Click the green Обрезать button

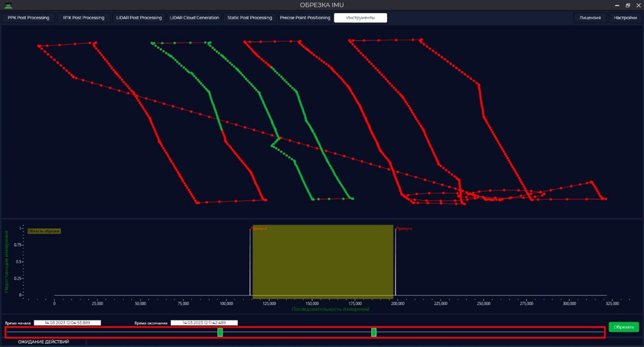click(x=623, y=327)
